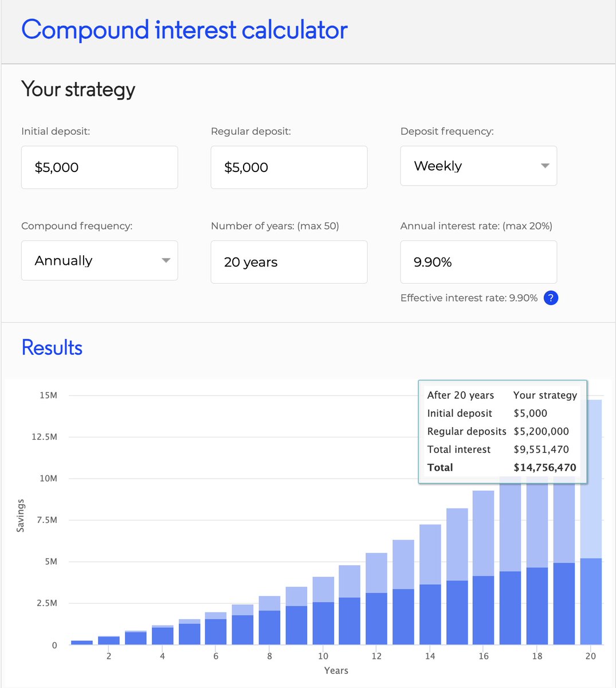
Task: Click the $5,000 initial deposit tooltip value
Action: (x=531, y=413)
